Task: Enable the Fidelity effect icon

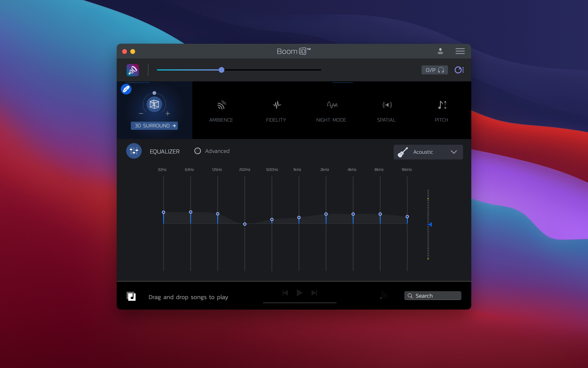Action: tap(277, 105)
